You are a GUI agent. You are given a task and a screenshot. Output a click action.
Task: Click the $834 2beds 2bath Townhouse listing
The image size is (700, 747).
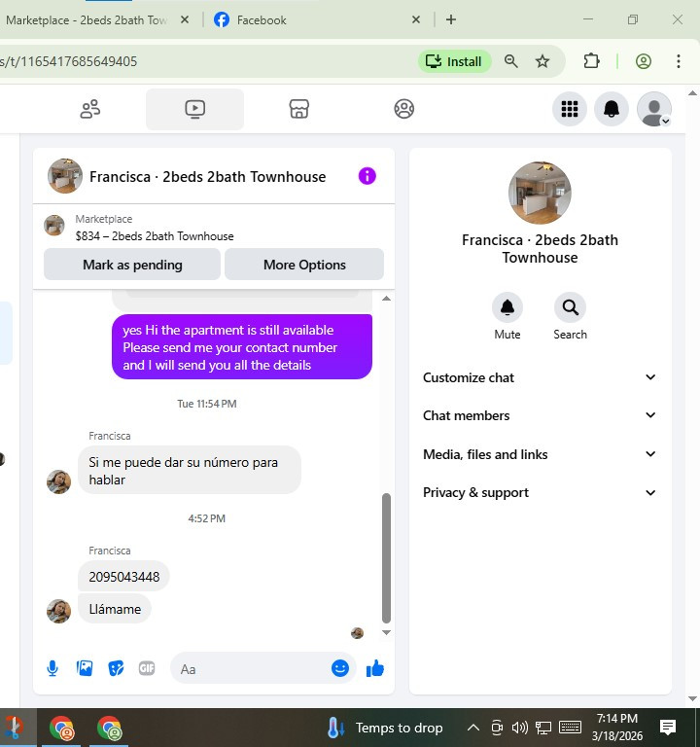pos(155,235)
